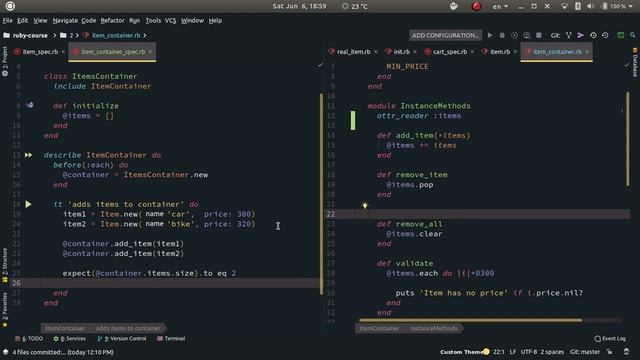Open the Refactor menu
Image resolution: width=640 pixels, height=360 pixels.
tap(112, 20)
